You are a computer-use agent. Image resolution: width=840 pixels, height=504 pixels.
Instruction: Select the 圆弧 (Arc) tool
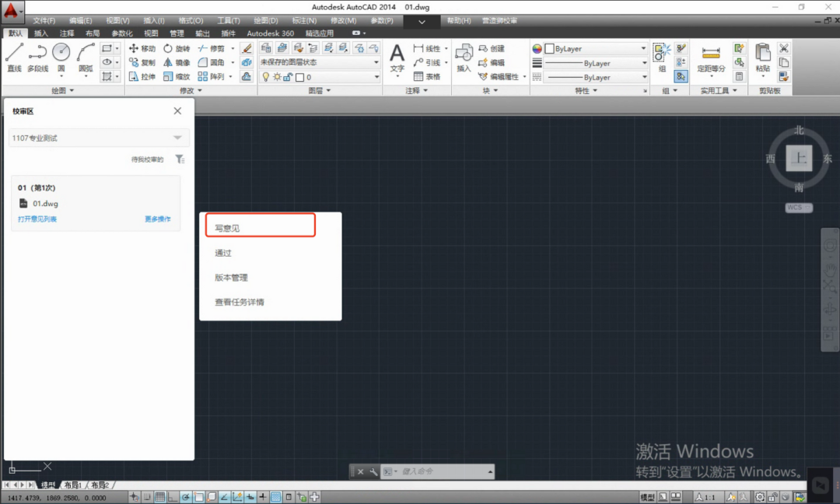click(86, 58)
